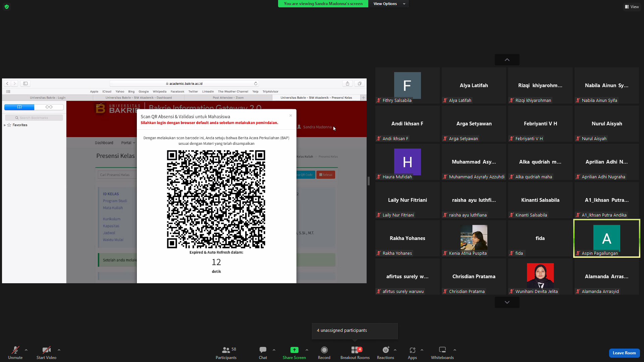Click the Leave Room button

tap(624, 353)
